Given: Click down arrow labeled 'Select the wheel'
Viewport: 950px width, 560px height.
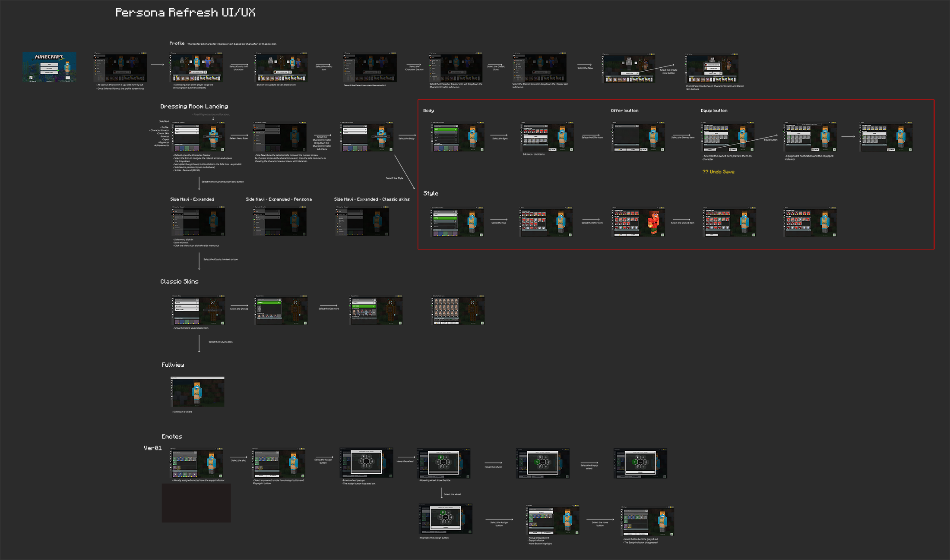Looking at the screenshot, I should (x=442, y=493).
